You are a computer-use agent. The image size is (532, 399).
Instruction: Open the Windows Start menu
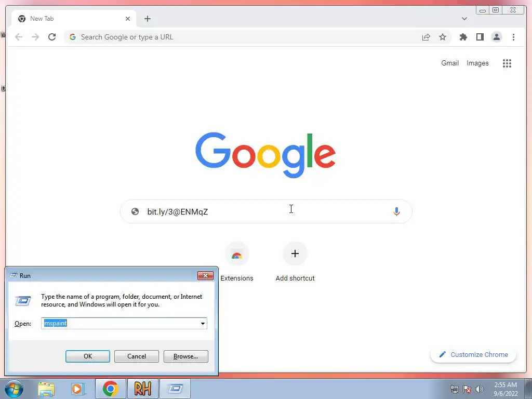(14, 389)
